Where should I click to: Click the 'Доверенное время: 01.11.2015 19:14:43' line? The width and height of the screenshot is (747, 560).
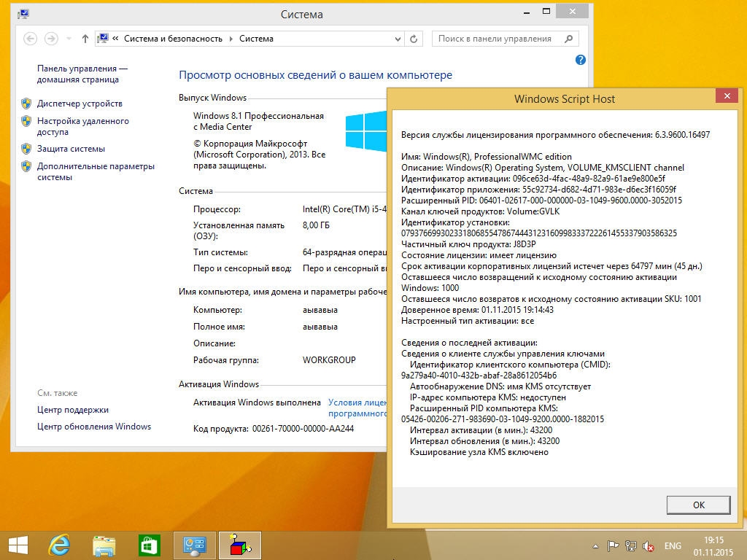pos(477,310)
